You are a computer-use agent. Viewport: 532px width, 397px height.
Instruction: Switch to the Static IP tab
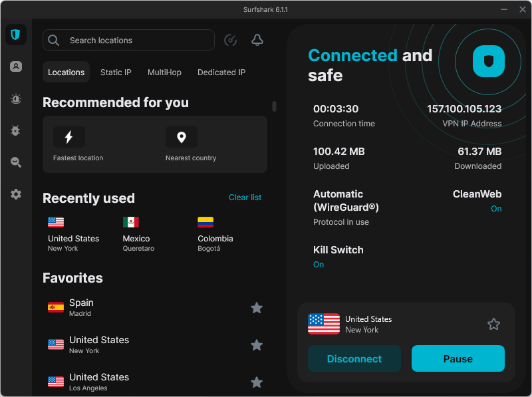116,72
